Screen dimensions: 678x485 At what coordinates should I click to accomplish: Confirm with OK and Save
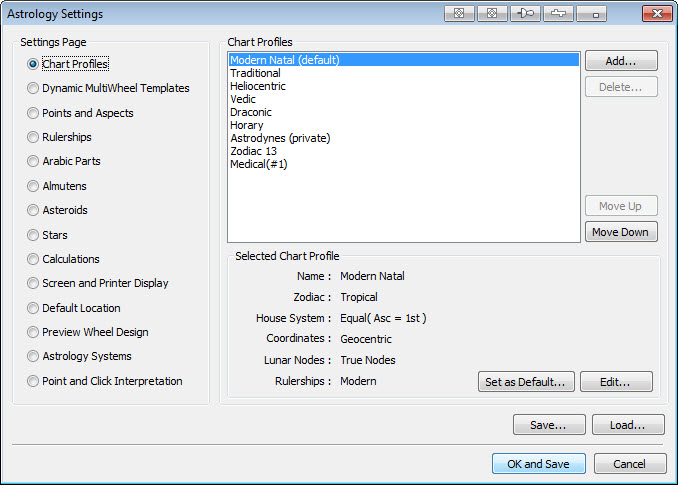(538, 464)
